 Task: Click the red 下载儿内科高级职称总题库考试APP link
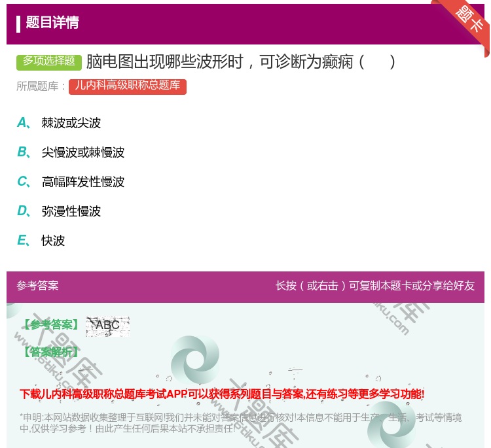tap(222, 394)
